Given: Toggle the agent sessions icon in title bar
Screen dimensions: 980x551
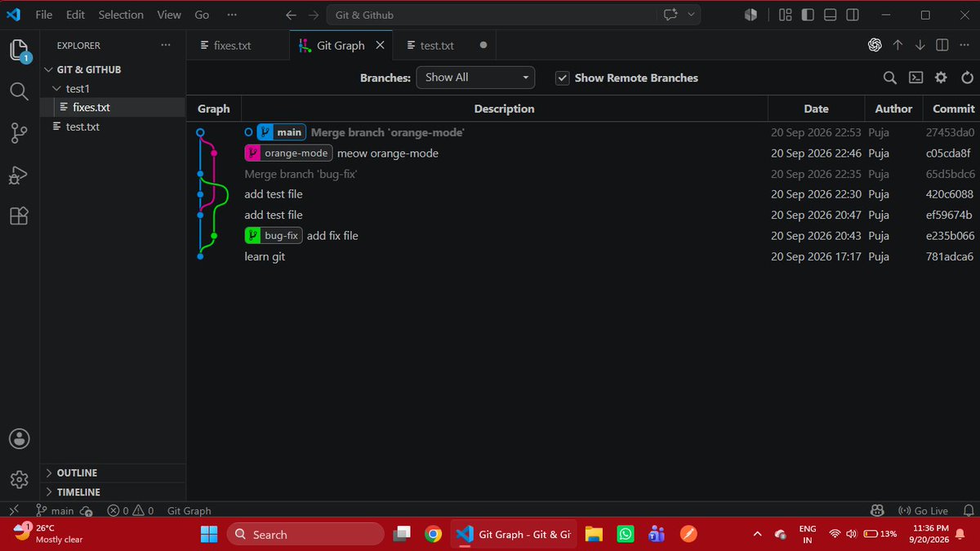Looking at the screenshot, I should click(x=751, y=15).
